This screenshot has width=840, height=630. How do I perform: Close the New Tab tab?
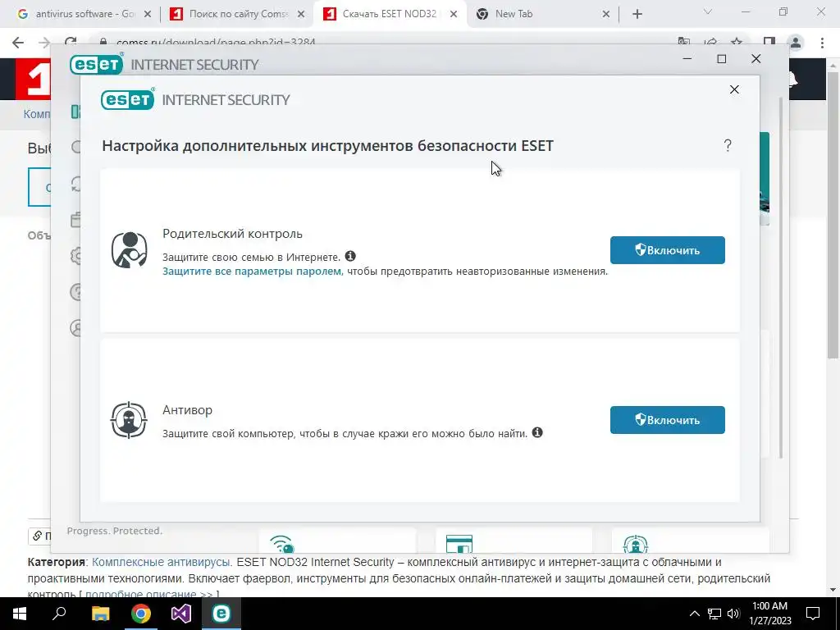pyautogui.click(x=606, y=15)
